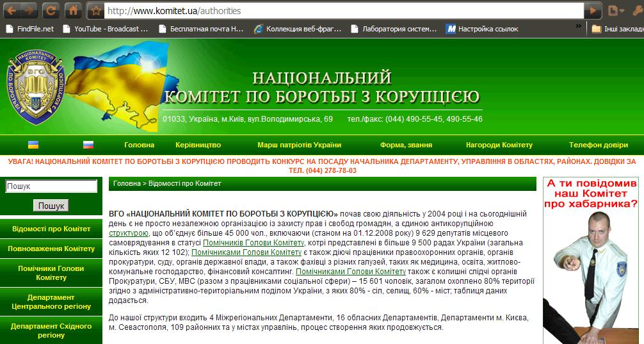This screenshot has height=344, width=644.
Task: Switch site language via Russian flag
Action: [x=88, y=145]
